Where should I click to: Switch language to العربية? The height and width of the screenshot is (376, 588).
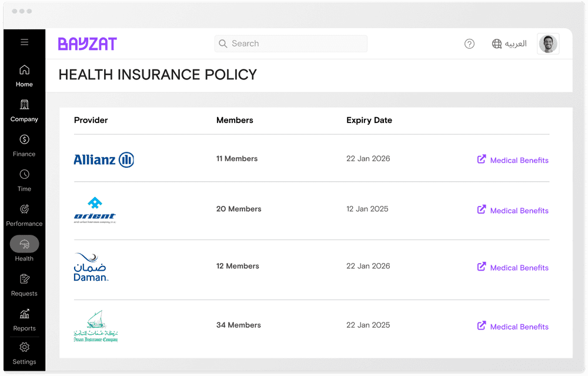pos(516,44)
